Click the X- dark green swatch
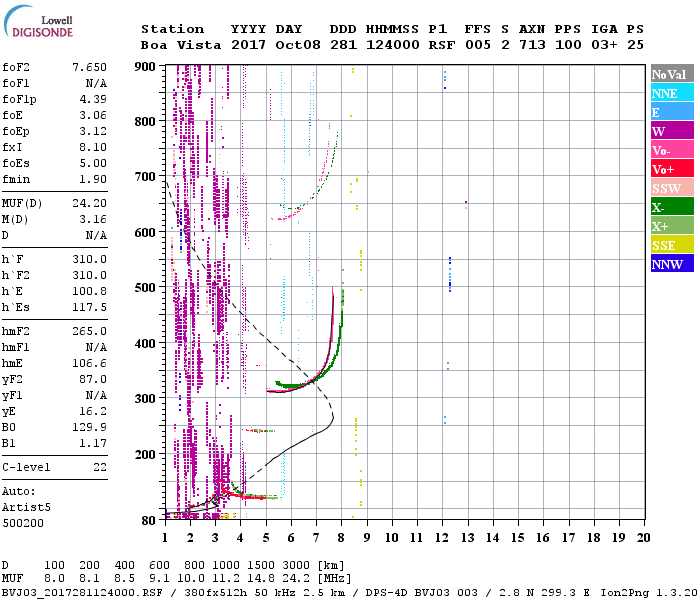Viewport: 700px width, 600px height. [672, 207]
